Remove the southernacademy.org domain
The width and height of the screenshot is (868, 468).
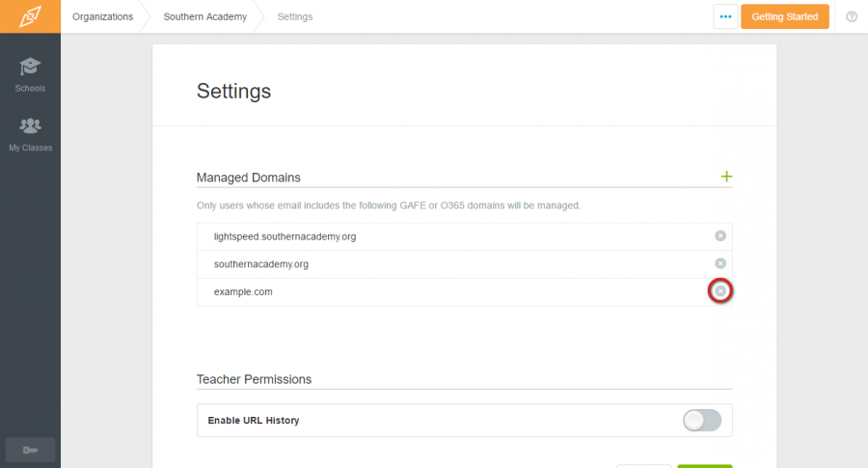[x=720, y=263]
